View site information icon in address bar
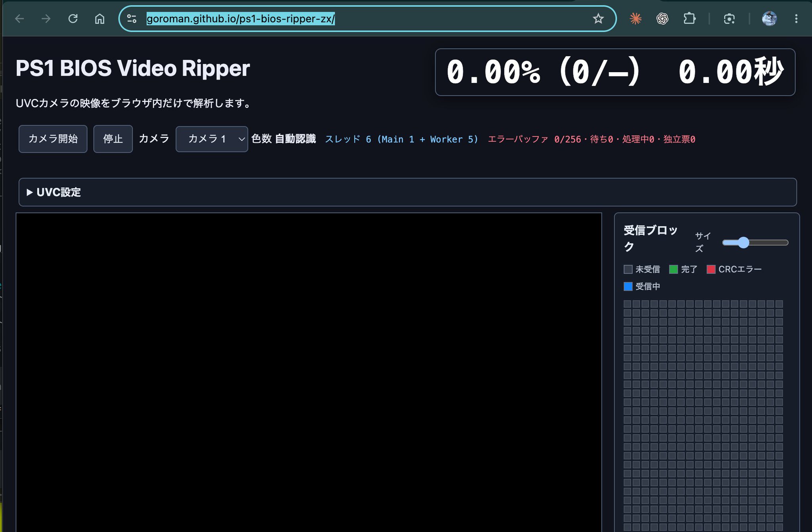The height and width of the screenshot is (532, 812). 132,19
